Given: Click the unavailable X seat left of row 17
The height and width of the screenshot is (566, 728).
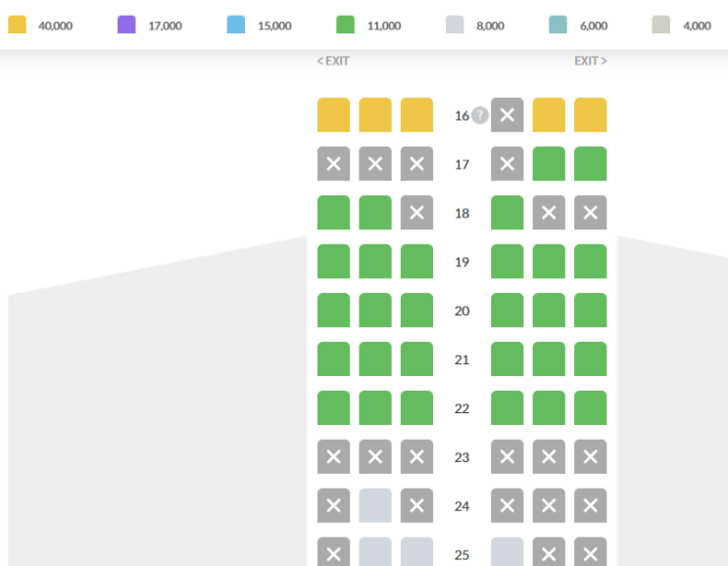Looking at the screenshot, I should pyautogui.click(x=416, y=165).
